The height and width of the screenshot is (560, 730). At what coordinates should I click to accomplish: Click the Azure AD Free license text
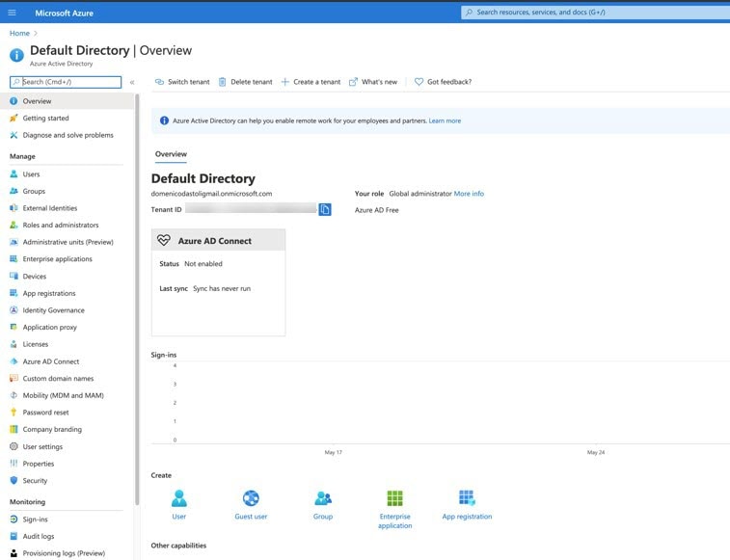pyautogui.click(x=377, y=210)
